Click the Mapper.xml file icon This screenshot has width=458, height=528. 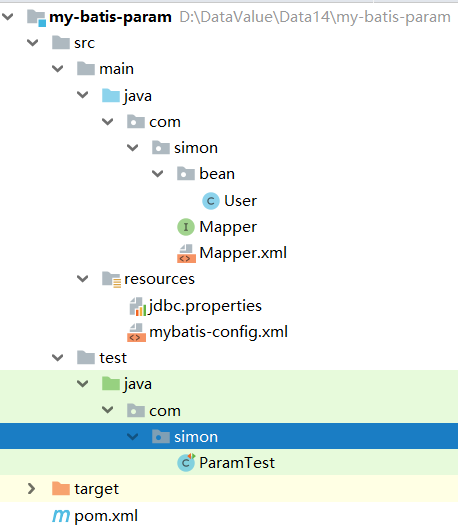pyautogui.click(x=186, y=253)
